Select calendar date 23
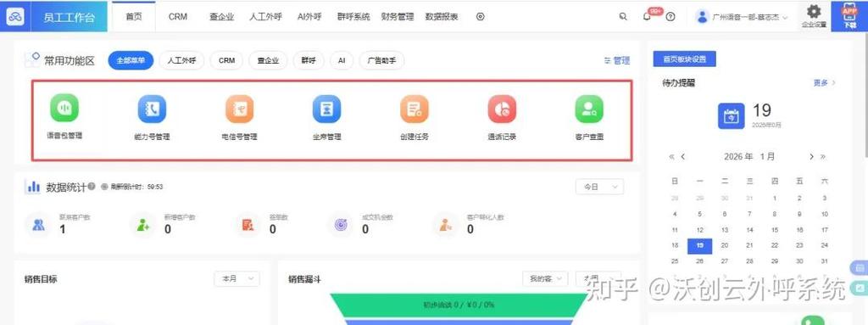868x325 pixels. pos(799,245)
